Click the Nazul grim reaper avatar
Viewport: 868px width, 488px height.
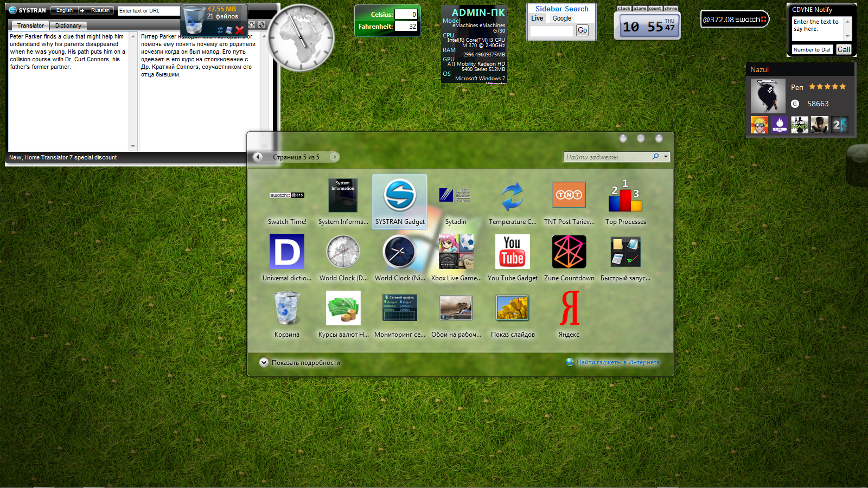pyautogui.click(x=768, y=96)
